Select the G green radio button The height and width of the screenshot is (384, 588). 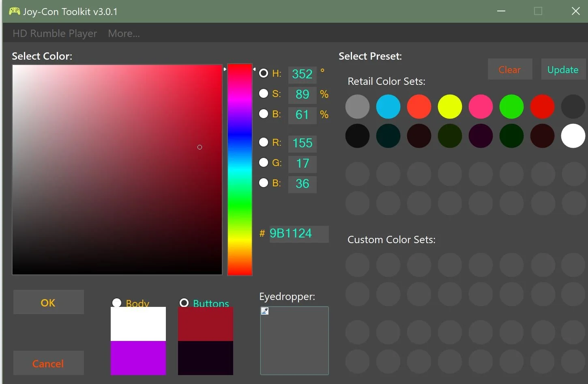pyautogui.click(x=264, y=162)
